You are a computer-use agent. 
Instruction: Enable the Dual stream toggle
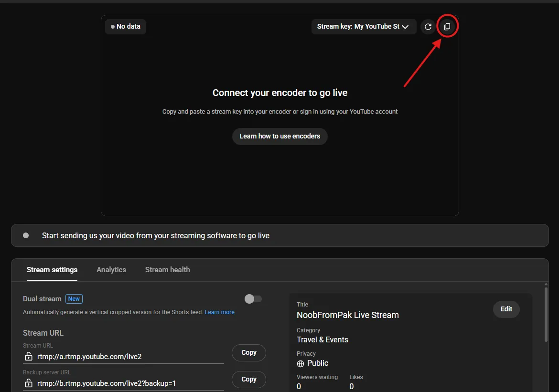pyautogui.click(x=253, y=299)
